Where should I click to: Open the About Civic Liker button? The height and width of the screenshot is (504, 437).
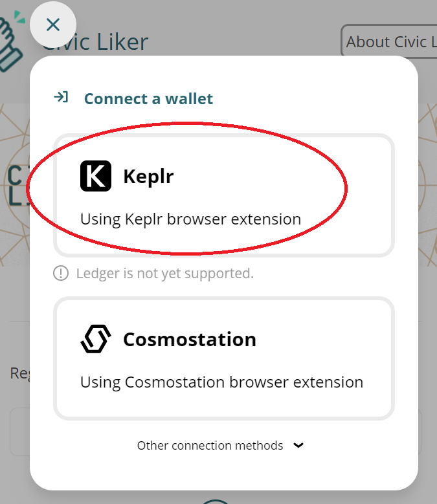(389, 41)
